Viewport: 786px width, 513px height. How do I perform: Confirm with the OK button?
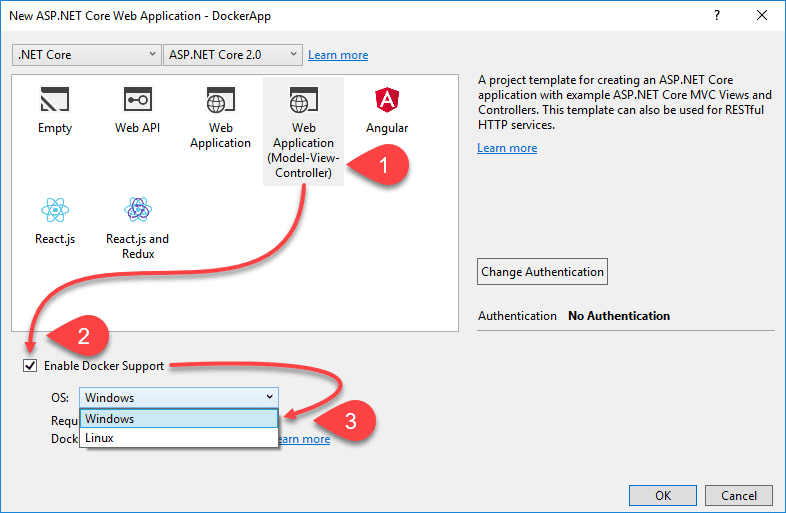coord(663,495)
